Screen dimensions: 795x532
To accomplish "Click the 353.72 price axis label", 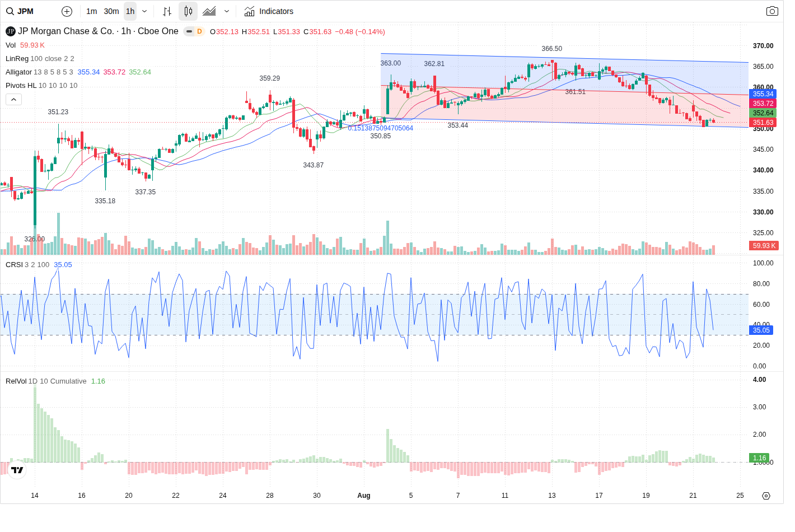I will [x=763, y=104].
